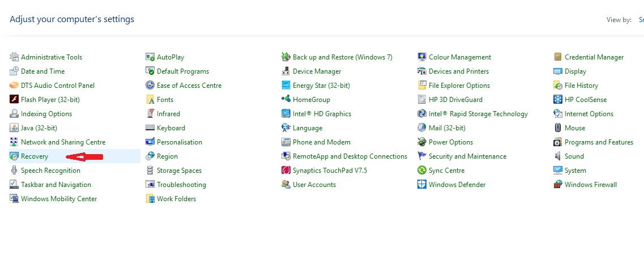The height and width of the screenshot is (272, 644).
Task: Open the Mouse icon
Action: pyautogui.click(x=558, y=127)
